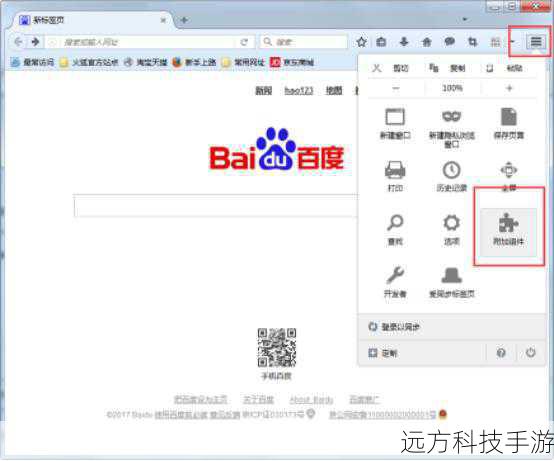This screenshot has height=461, width=554.
Task: Sign in to Sync (登录以同步)
Action: 452,327
